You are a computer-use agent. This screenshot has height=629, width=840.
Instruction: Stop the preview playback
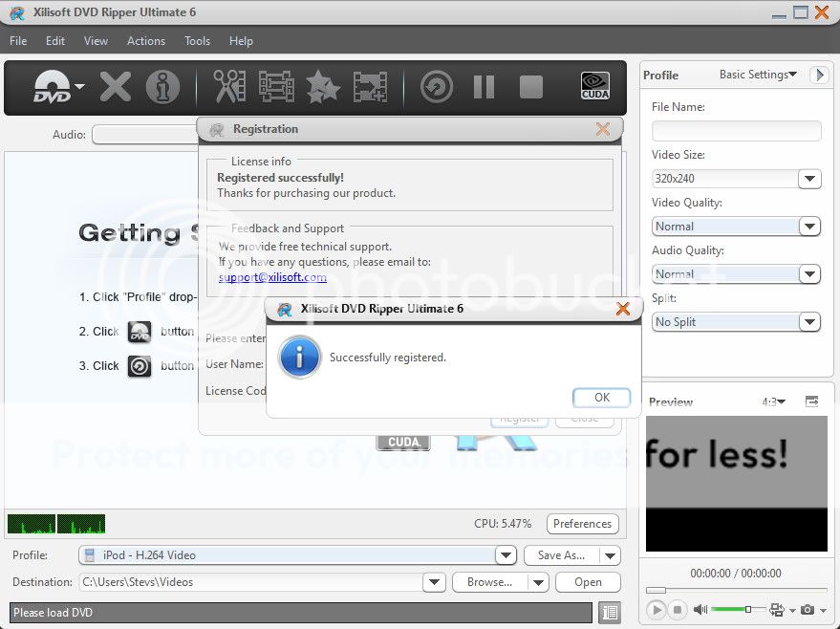678,610
